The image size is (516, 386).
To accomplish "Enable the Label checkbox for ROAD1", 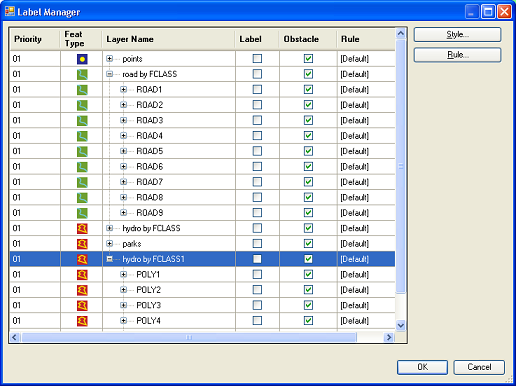I will (257, 89).
